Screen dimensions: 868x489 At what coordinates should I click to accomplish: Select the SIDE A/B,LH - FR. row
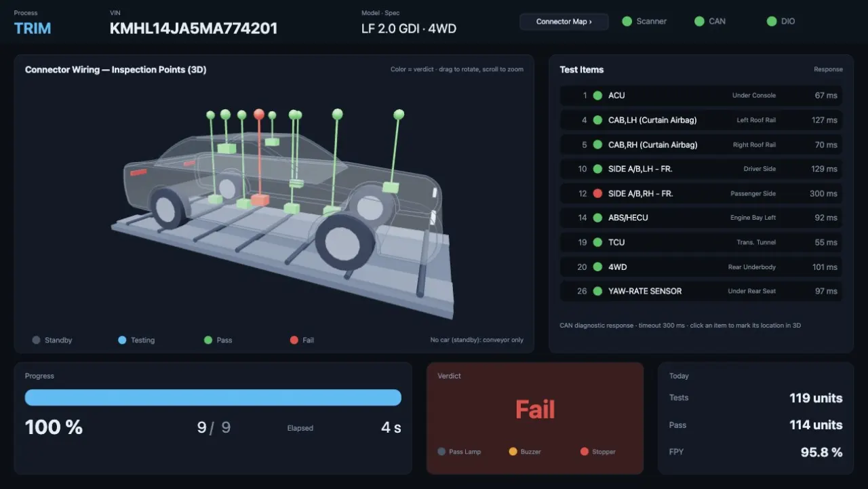[x=701, y=169]
